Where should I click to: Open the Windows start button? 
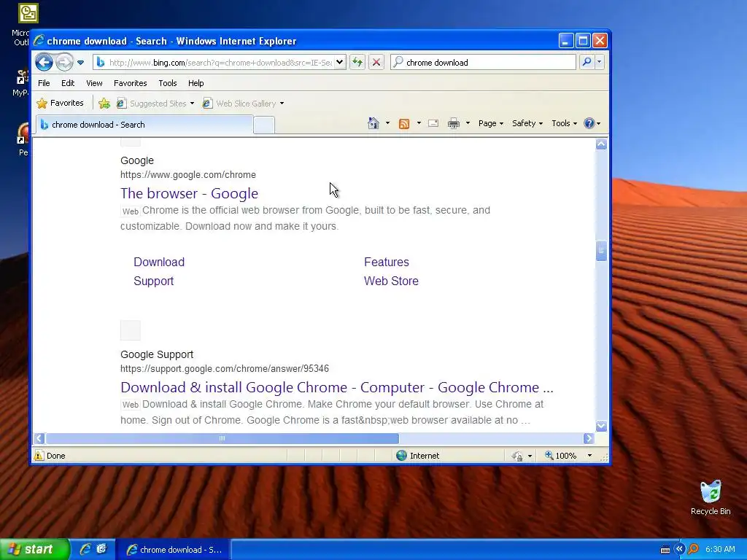point(34,550)
